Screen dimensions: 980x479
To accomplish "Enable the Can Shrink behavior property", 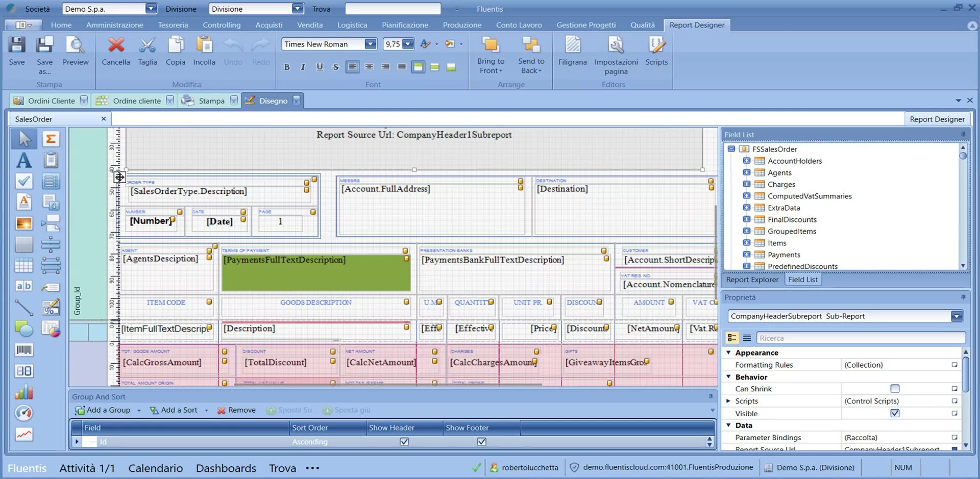I will 894,388.
